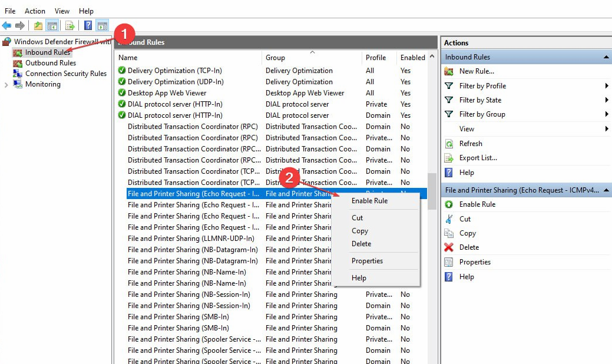Click the red X Delete icon
This screenshot has width=612, height=364.
pos(449,247)
